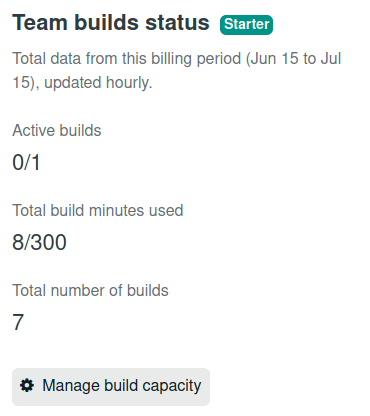Click the word 'Manage' on the button
The width and height of the screenshot is (370, 416).
point(71,387)
